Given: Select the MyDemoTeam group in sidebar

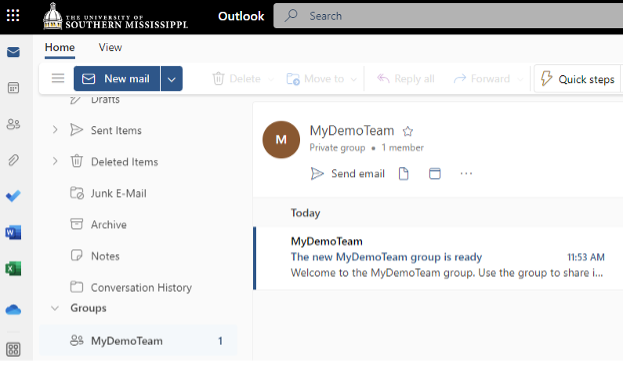Looking at the screenshot, I should [137, 341].
